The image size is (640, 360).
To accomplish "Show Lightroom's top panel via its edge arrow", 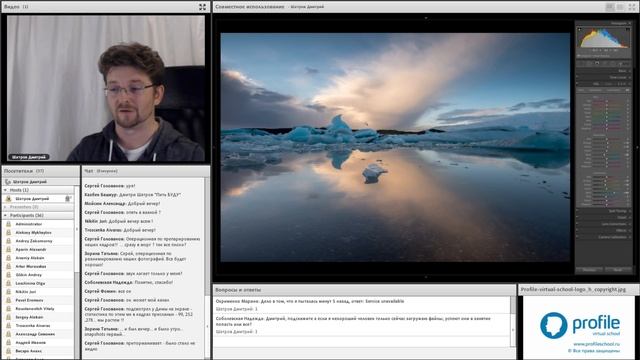I will [x=426, y=18].
